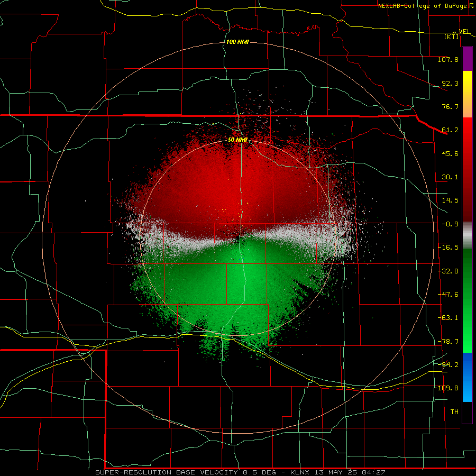The width and height of the screenshot is (476, 476).
Task: Click the -16.5 scale value
Action: [448, 248]
